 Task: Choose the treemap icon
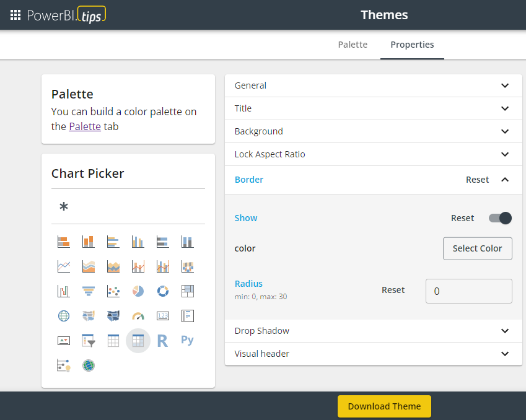[x=188, y=291]
